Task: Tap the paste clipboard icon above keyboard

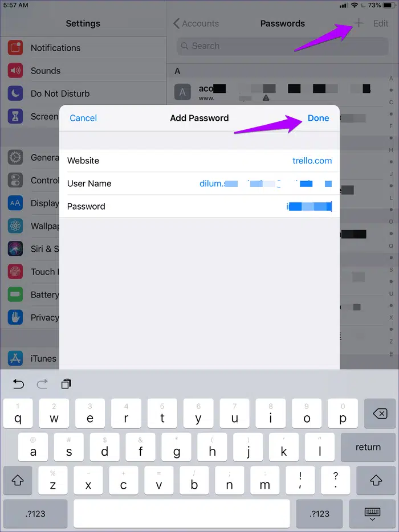Action: pos(66,384)
